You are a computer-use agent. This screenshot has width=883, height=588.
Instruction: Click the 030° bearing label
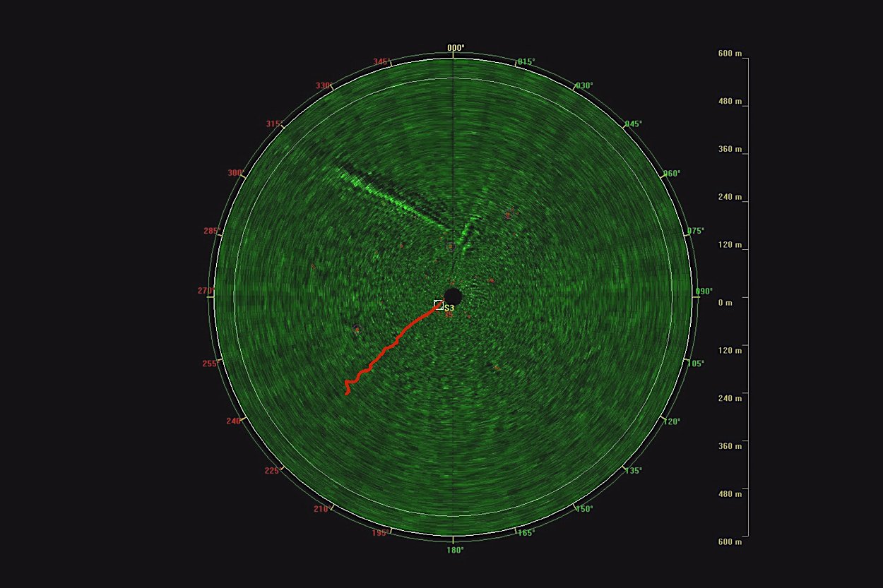pyautogui.click(x=584, y=85)
